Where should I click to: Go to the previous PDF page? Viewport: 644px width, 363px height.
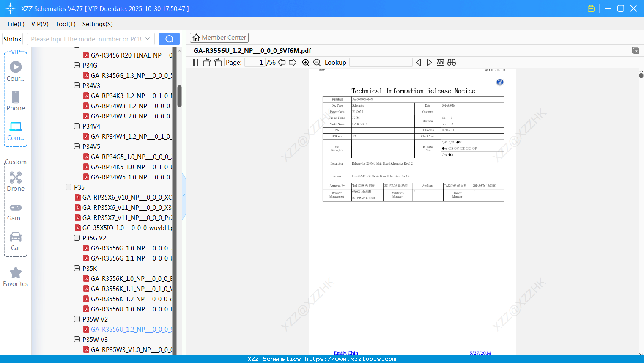(282, 63)
